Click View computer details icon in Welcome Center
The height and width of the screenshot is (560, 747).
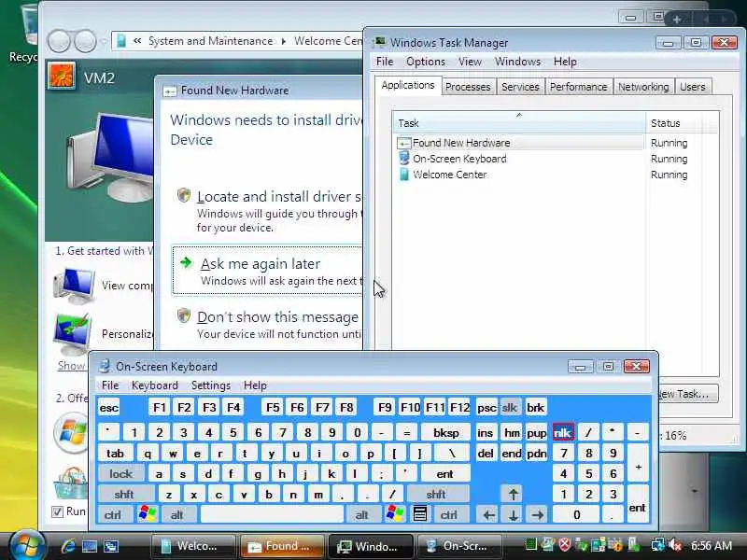point(74,286)
